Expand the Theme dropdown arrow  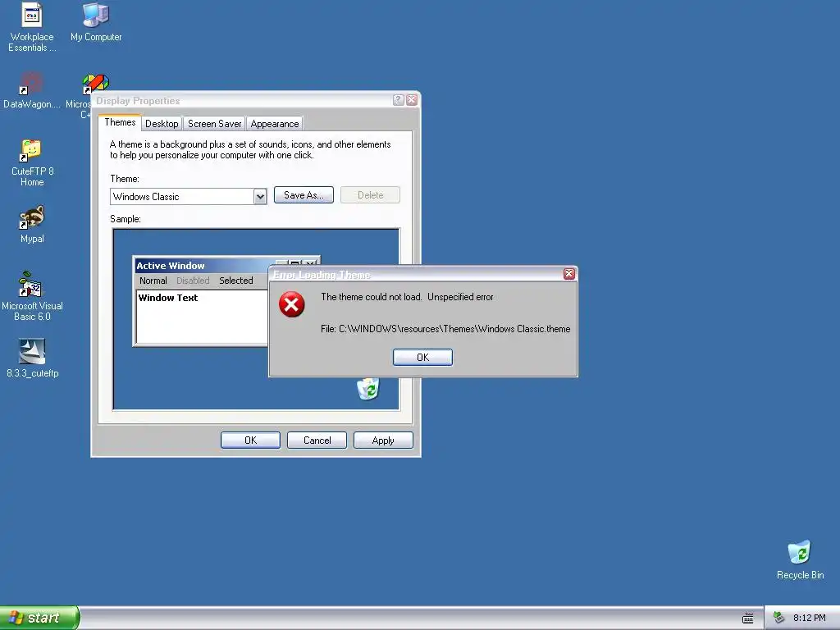[260, 197]
